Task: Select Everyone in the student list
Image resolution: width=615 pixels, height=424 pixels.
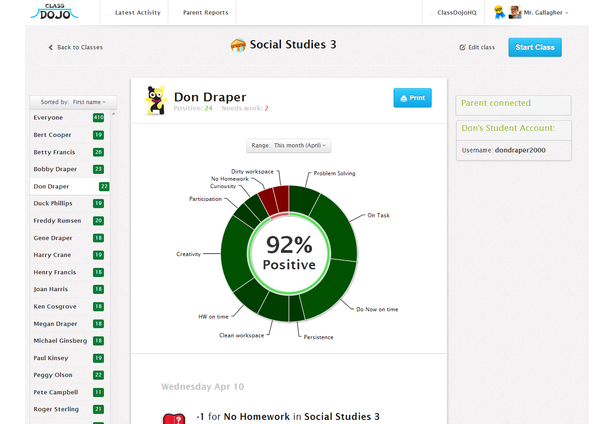Action: [x=70, y=118]
